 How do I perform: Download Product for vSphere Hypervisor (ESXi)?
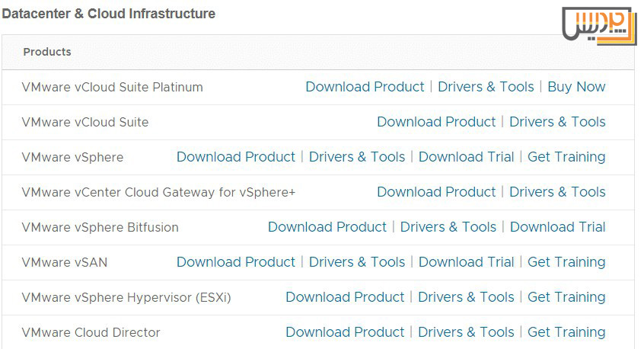tap(345, 296)
